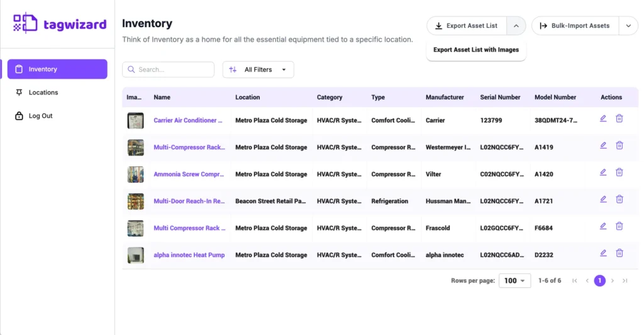Click the Vilter manufacturer cell
Image resolution: width=644 pixels, height=335 pixels.
433,174
